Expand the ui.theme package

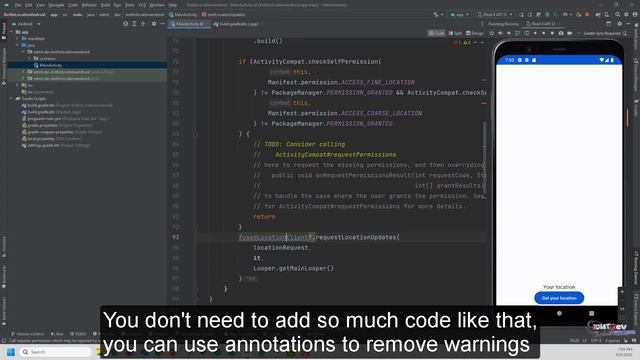pos(29,59)
